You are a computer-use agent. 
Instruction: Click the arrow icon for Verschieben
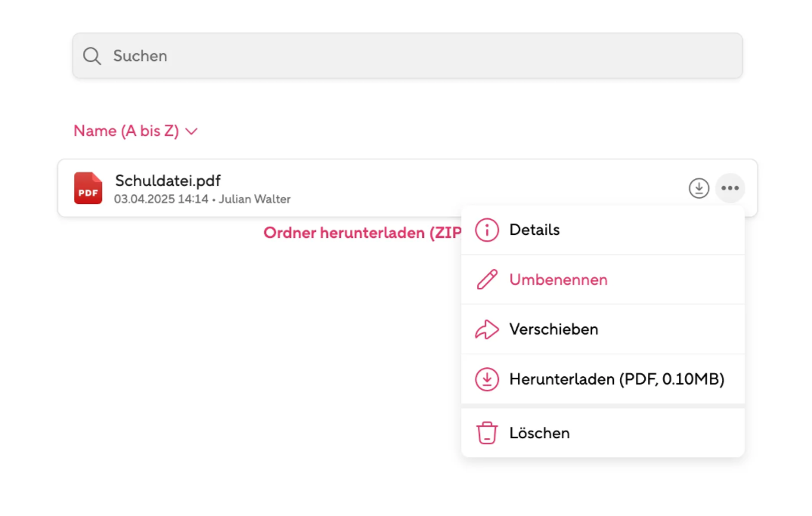click(487, 329)
